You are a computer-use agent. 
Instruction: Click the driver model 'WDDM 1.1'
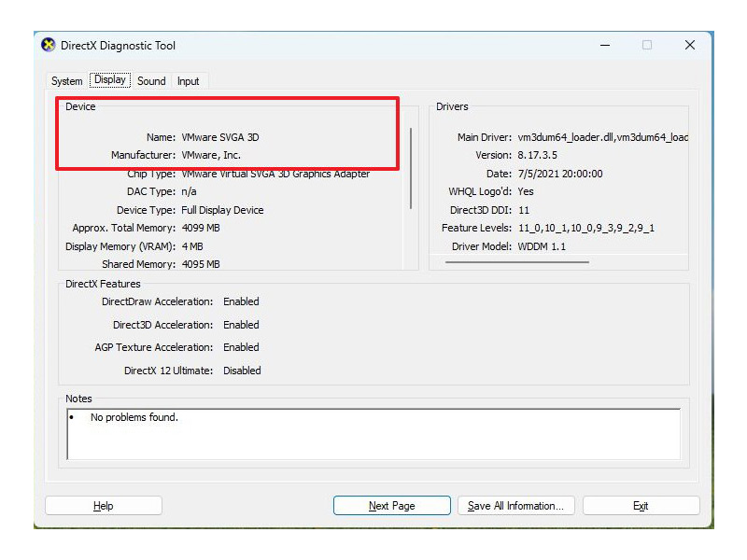coord(542,246)
